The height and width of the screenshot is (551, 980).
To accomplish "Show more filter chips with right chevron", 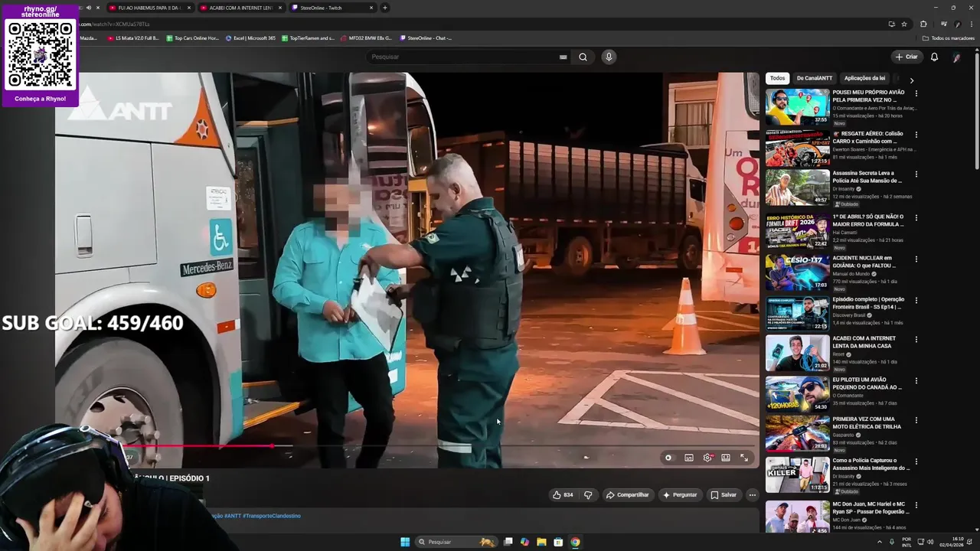I will 911,80.
